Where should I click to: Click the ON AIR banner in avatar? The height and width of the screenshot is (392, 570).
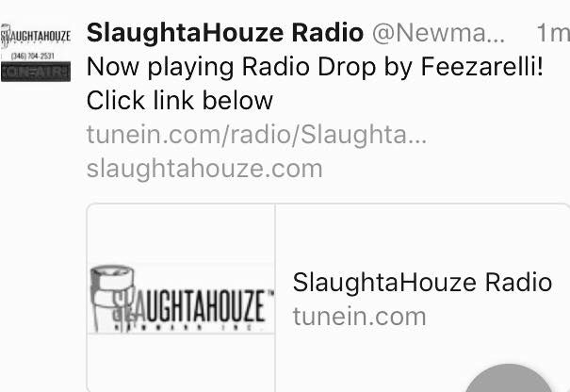click(x=36, y=72)
